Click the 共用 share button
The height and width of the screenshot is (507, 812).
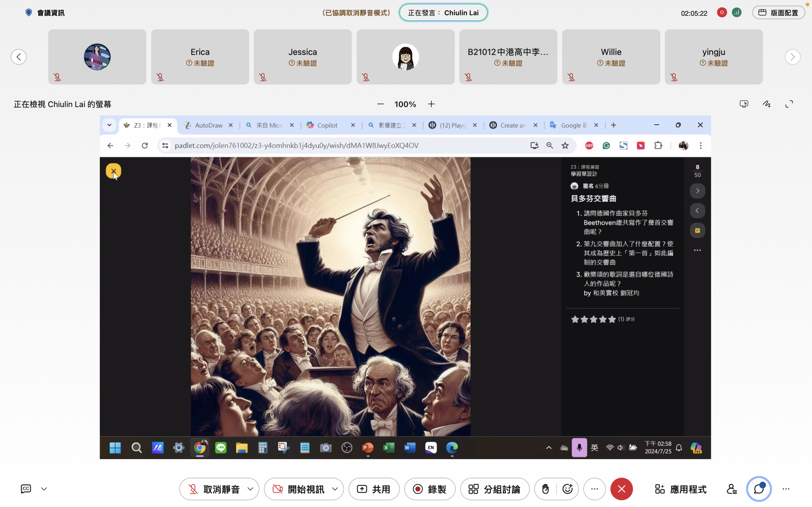(x=374, y=489)
